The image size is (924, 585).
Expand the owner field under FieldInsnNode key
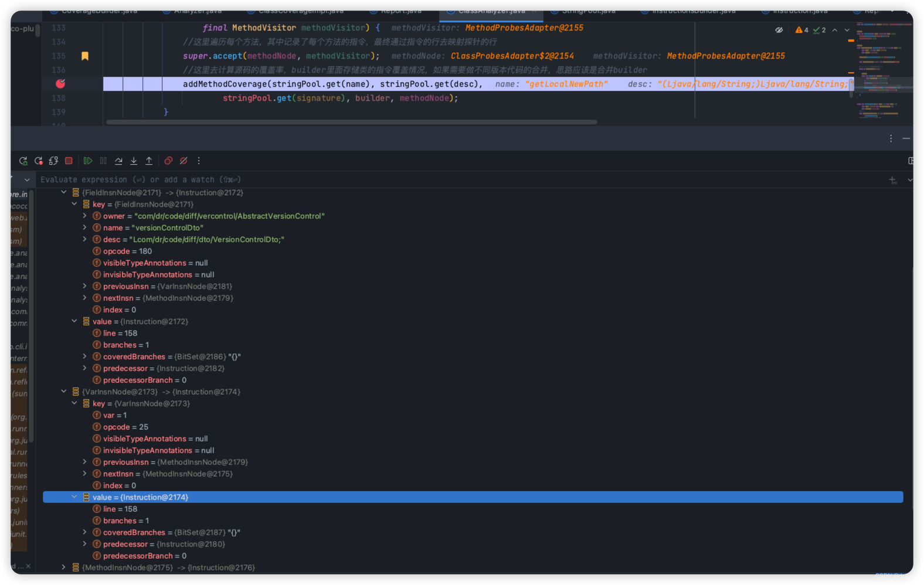(85, 216)
